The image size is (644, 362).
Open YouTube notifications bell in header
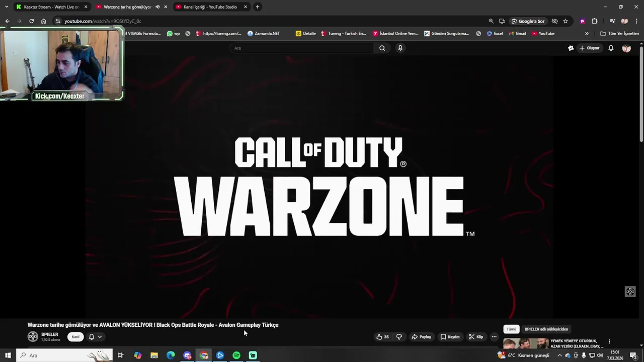[x=611, y=48]
